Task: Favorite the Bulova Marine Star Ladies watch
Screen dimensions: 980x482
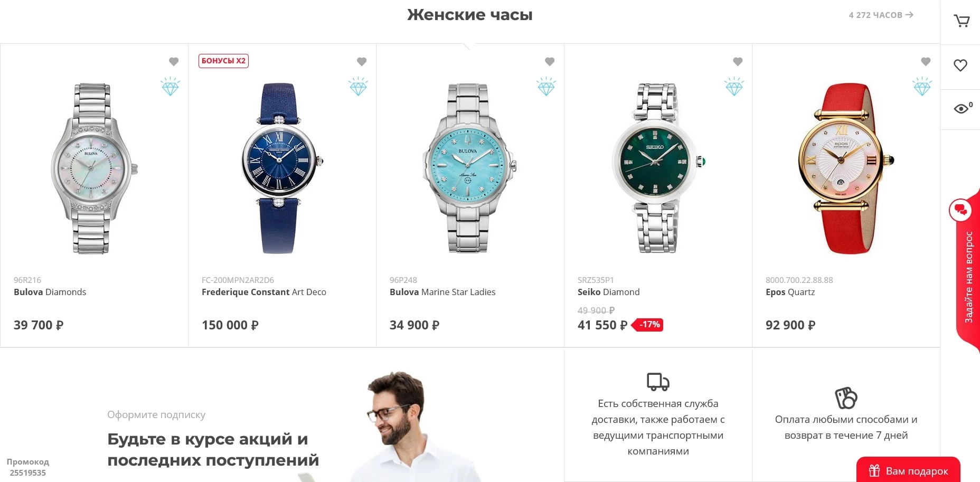Action: 550,62
